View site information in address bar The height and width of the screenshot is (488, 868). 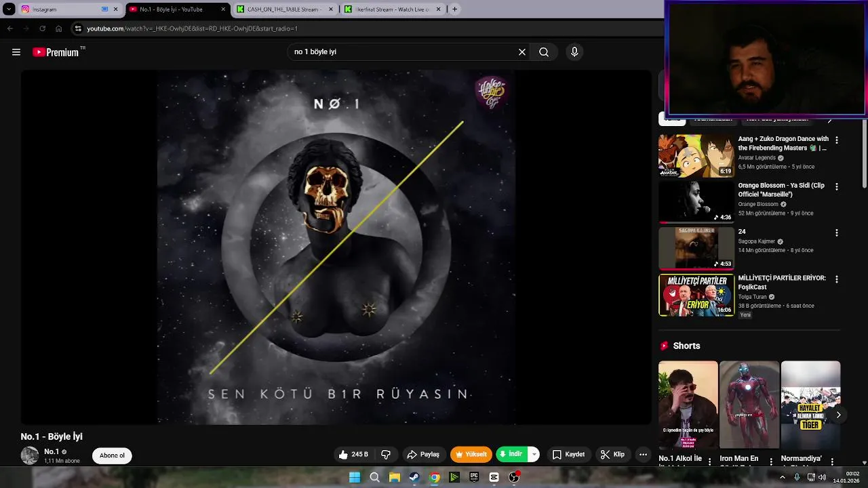pos(78,28)
